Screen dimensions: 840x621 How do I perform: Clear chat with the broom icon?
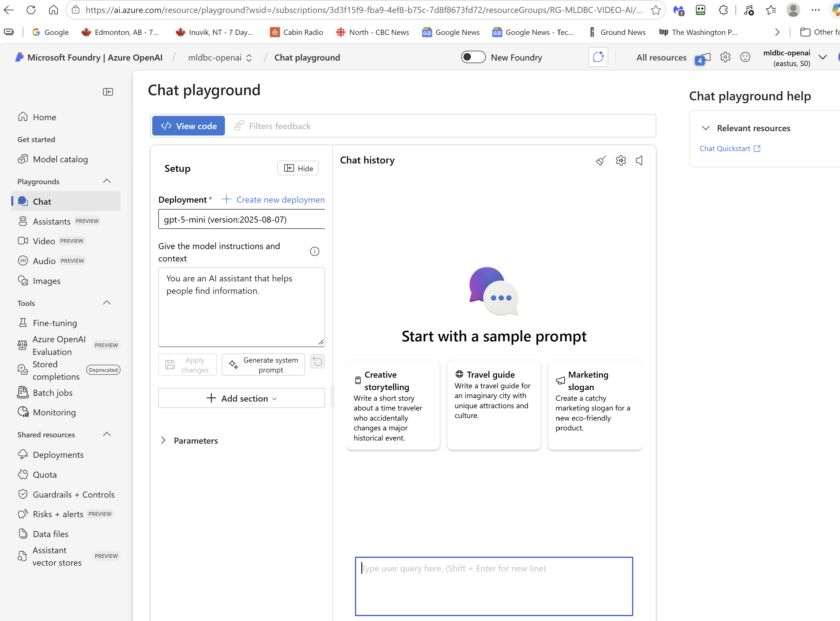pos(600,161)
